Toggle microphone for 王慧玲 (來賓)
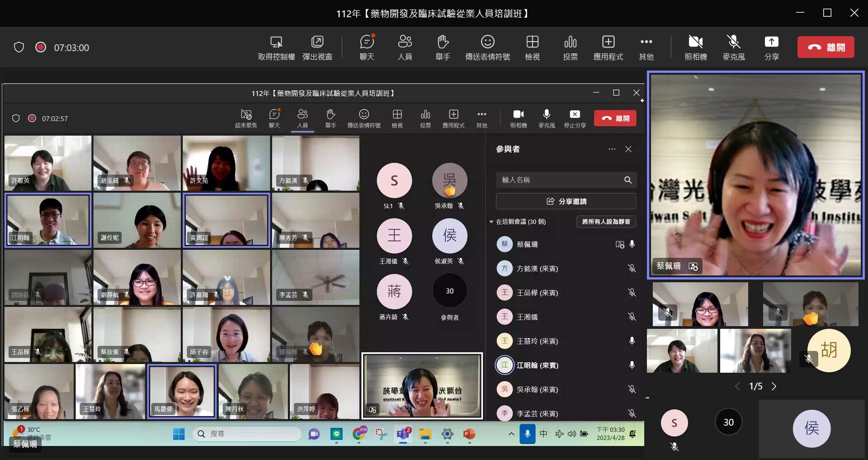This screenshot has height=460, width=868. tap(632, 341)
